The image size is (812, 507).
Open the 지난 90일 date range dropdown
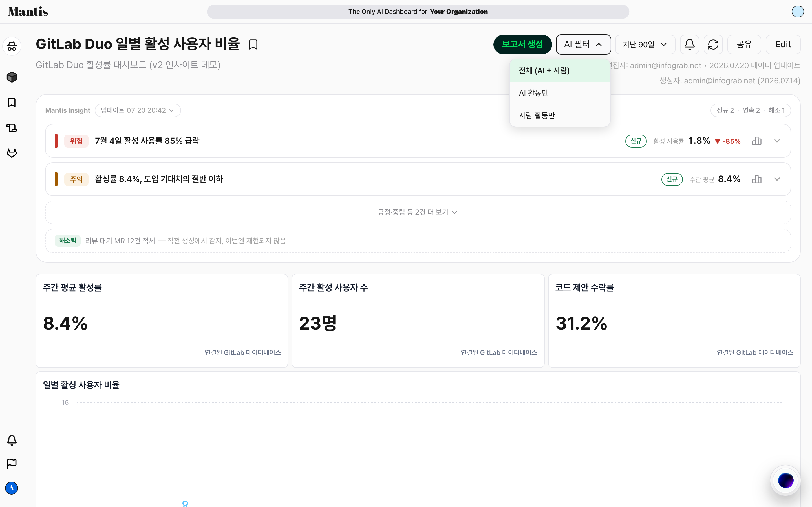click(645, 45)
